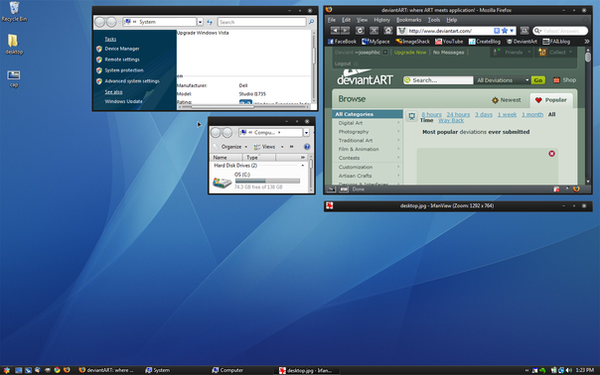This screenshot has width=600, height=375.
Task: Open the Firefox History menu
Action: (382, 20)
